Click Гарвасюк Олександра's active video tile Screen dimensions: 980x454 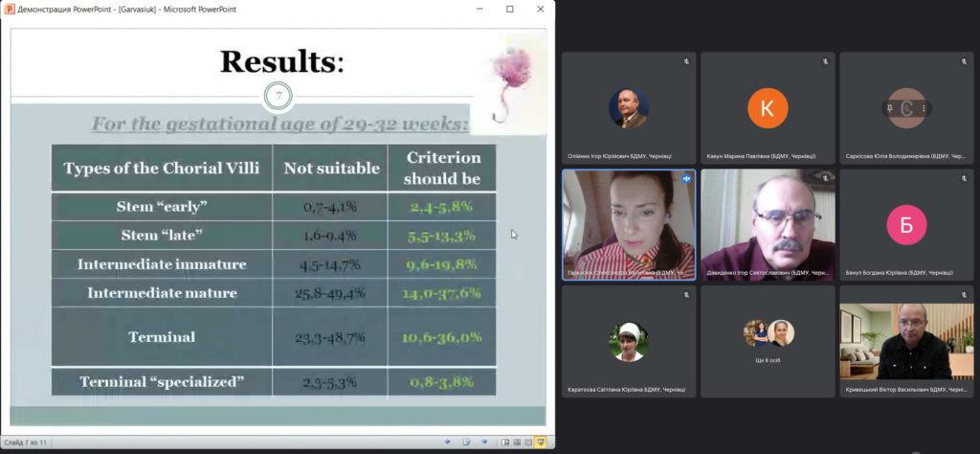(628, 224)
